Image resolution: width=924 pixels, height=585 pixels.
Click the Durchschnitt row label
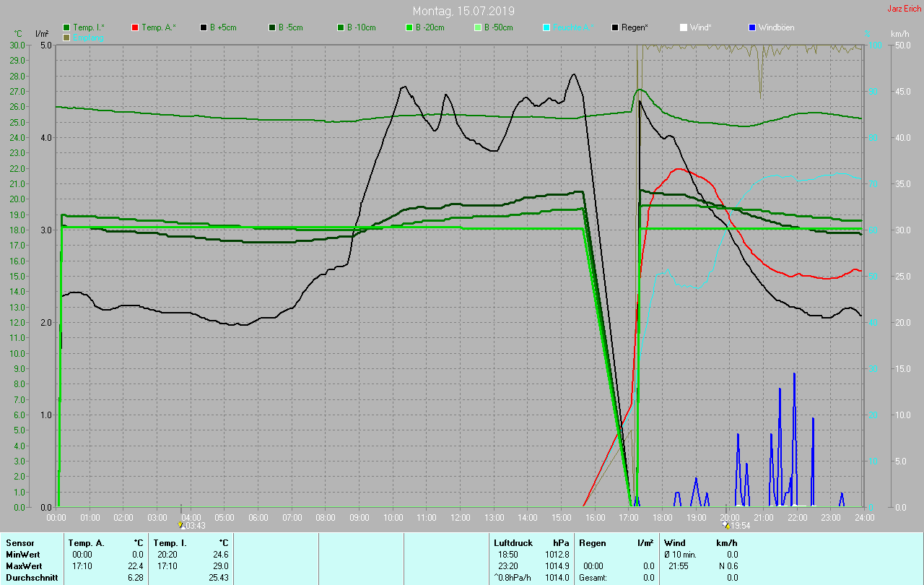click(x=32, y=578)
